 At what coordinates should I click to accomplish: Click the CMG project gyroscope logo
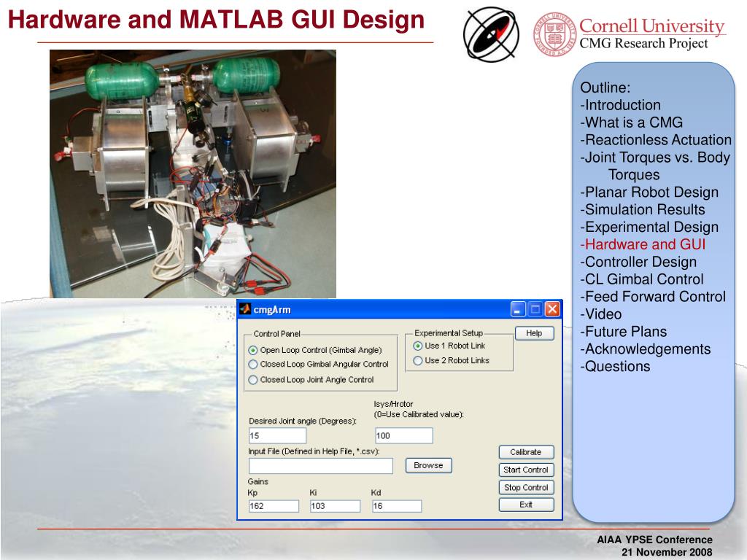[x=491, y=35]
